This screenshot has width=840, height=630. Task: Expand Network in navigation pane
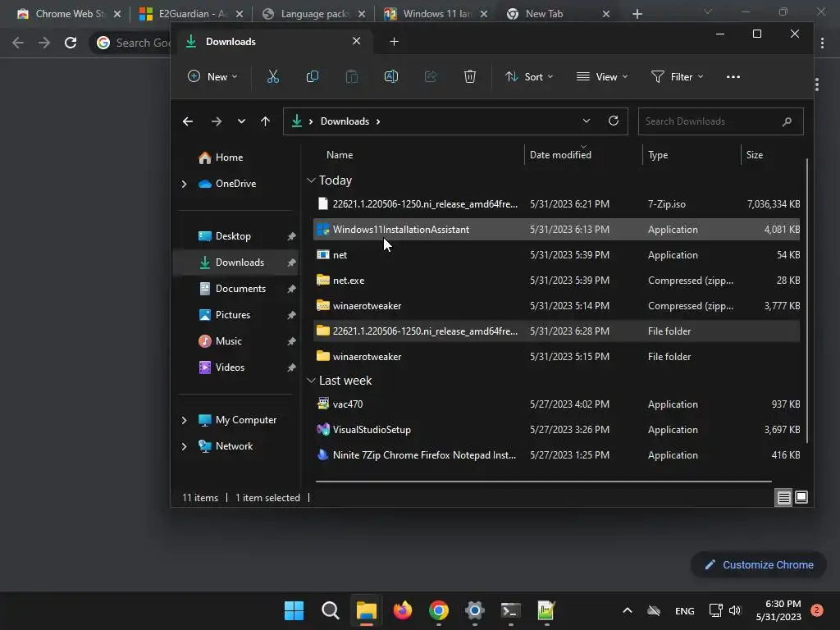tap(185, 446)
